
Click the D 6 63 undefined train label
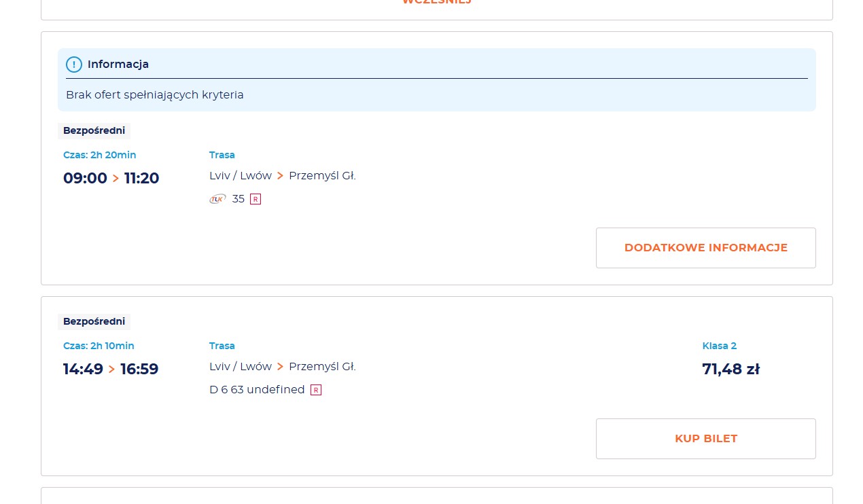257,390
